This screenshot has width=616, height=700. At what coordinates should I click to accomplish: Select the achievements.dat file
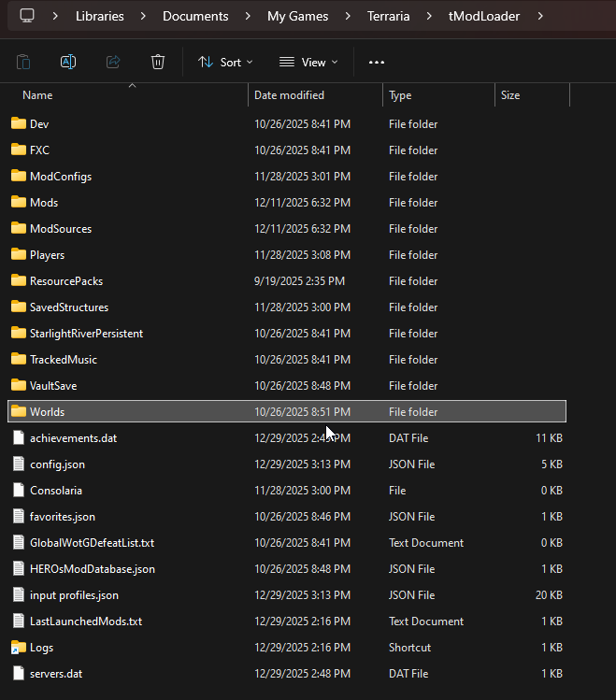pyautogui.click(x=73, y=437)
